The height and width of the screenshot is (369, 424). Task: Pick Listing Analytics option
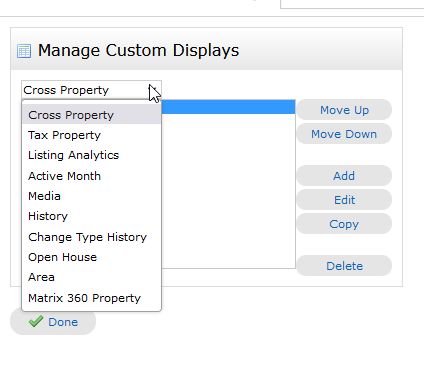pyautogui.click(x=91, y=155)
